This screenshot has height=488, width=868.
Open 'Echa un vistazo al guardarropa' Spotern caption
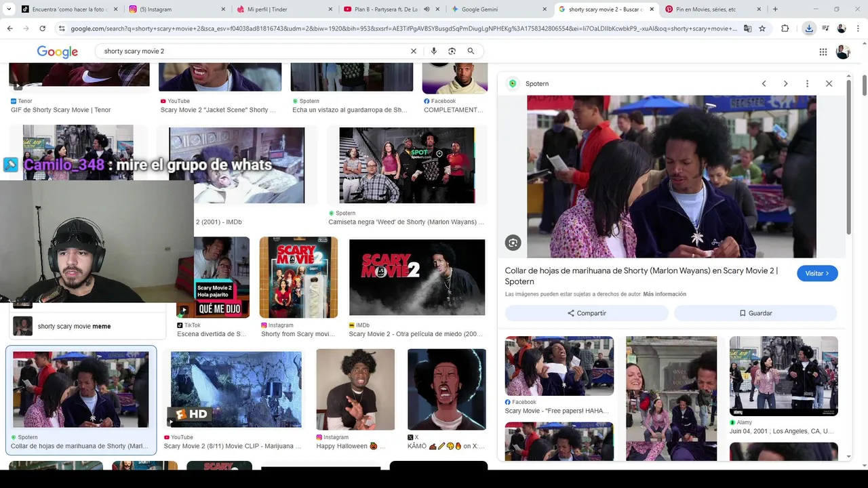click(350, 110)
